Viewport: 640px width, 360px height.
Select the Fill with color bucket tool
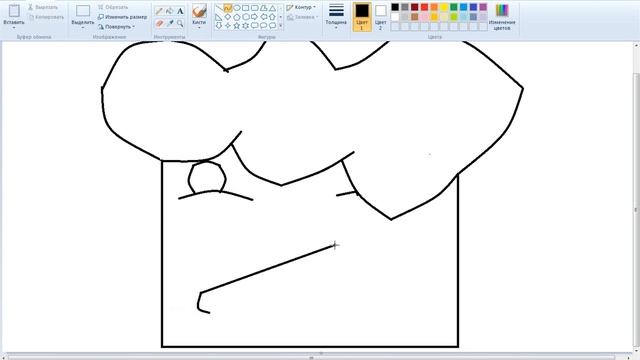pyautogui.click(x=169, y=11)
